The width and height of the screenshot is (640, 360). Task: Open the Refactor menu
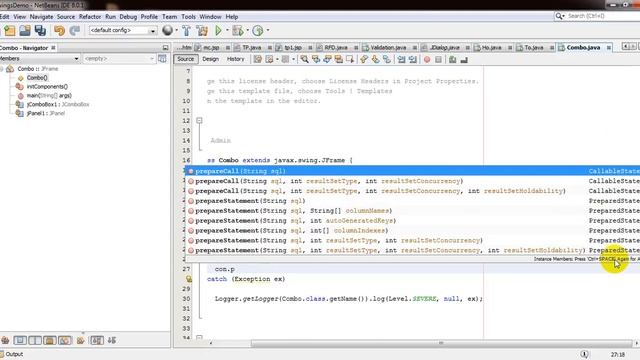90,17
